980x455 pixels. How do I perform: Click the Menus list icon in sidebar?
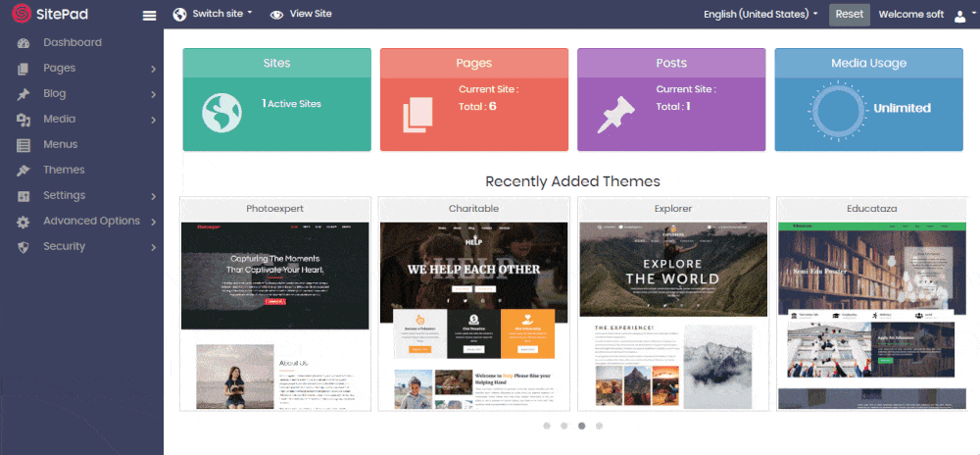[24, 145]
